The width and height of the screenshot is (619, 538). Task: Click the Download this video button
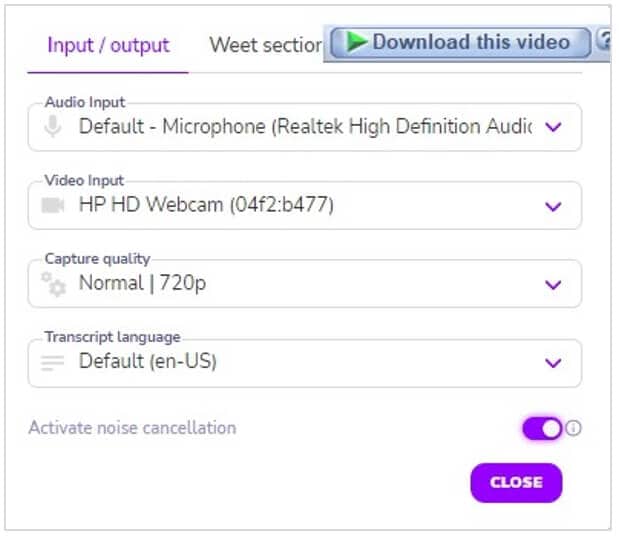tap(460, 42)
